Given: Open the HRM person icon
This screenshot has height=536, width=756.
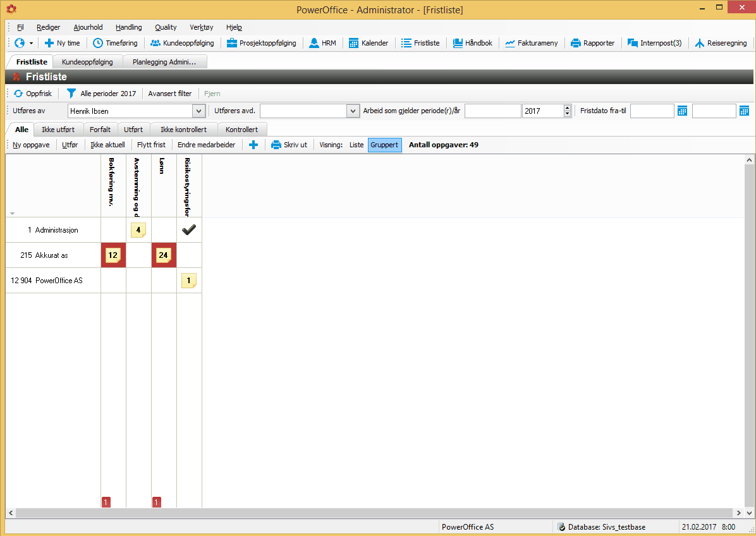Looking at the screenshot, I should point(314,43).
